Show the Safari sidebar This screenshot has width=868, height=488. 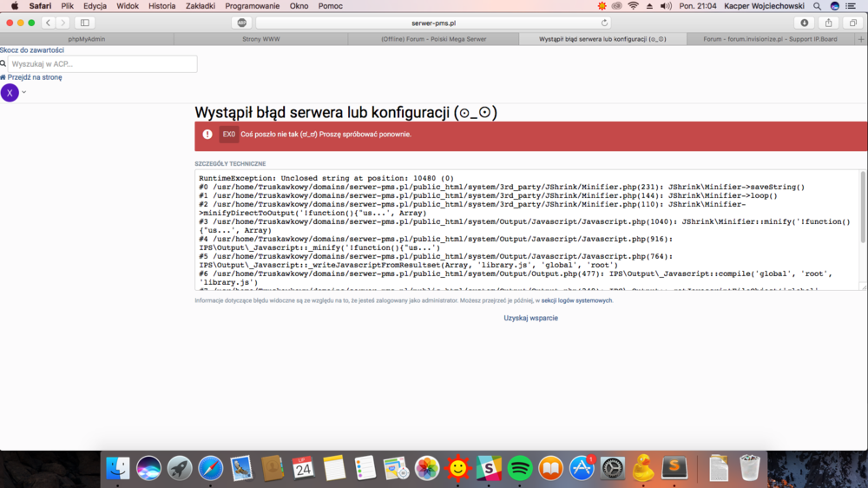(85, 23)
